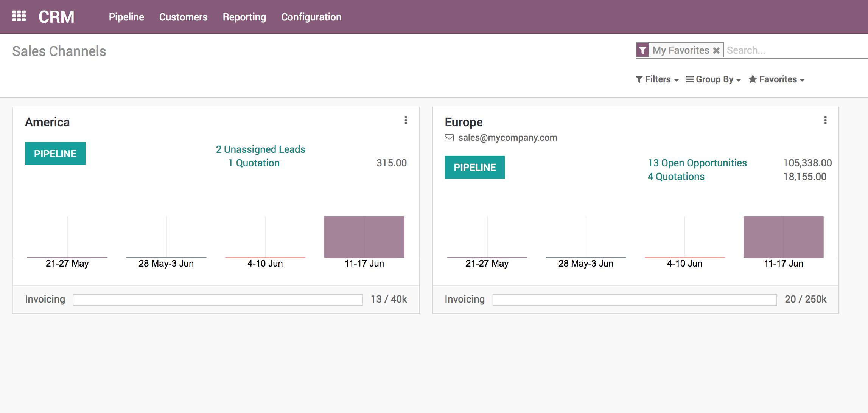The width and height of the screenshot is (868, 413).
Task: Click America's Invoicing progress bar
Action: (x=218, y=300)
